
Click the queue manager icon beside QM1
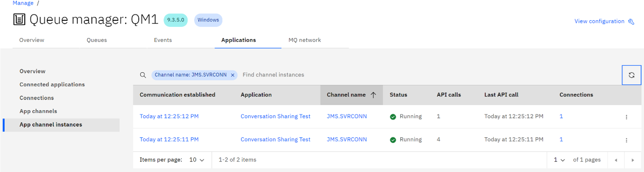click(19, 19)
